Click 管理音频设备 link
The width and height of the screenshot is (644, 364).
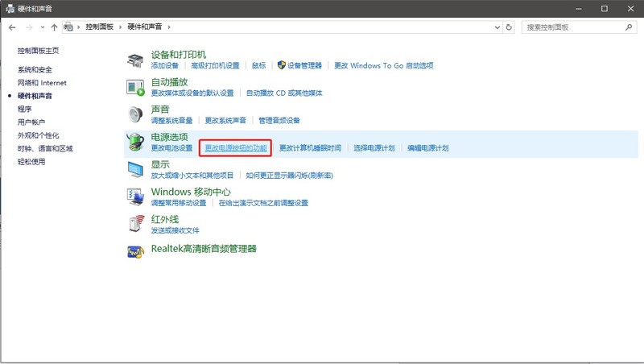[279, 120]
